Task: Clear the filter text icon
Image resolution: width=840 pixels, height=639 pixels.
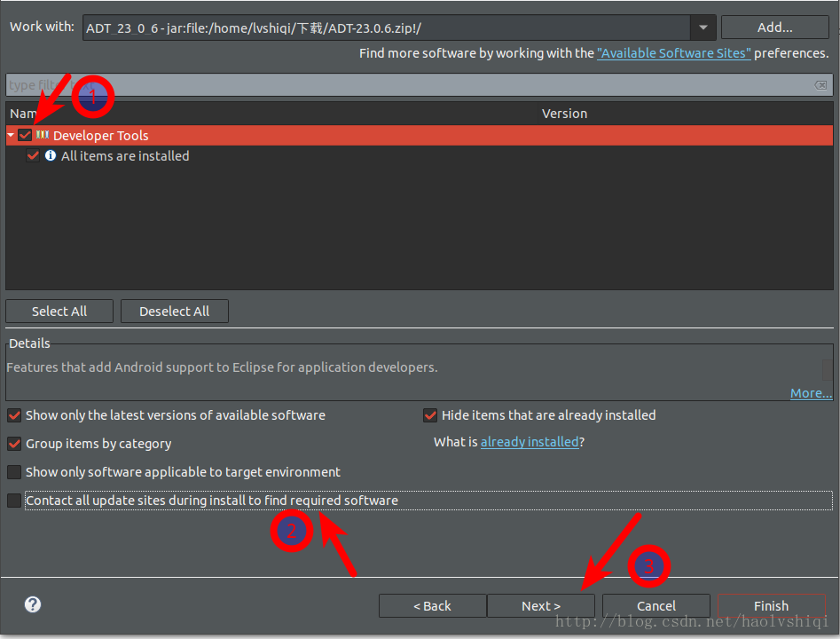Action: pyautogui.click(x=820, y=85)
